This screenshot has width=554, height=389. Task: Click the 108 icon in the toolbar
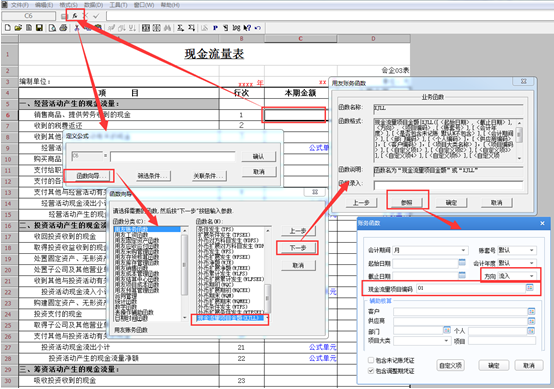tap(236, 28)
